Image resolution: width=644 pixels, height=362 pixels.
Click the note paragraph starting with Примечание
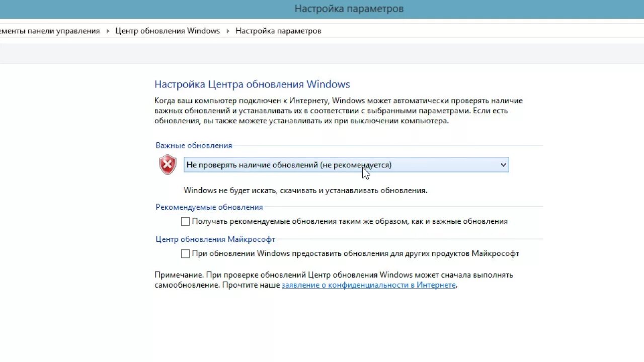coord(334,280)
